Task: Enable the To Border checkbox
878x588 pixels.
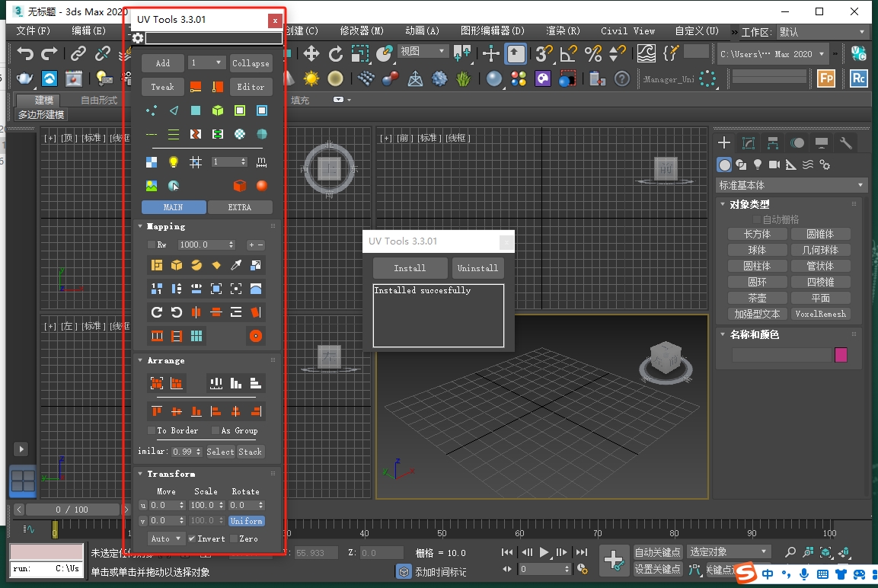Action: pyautogui.click(x=152, y=430)
